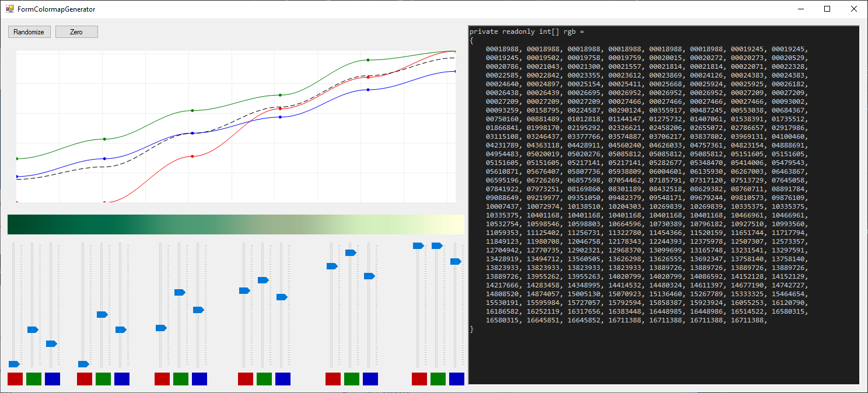Click the blue slider thumb in the third group

pyautogui.click(x=198, y=310)
